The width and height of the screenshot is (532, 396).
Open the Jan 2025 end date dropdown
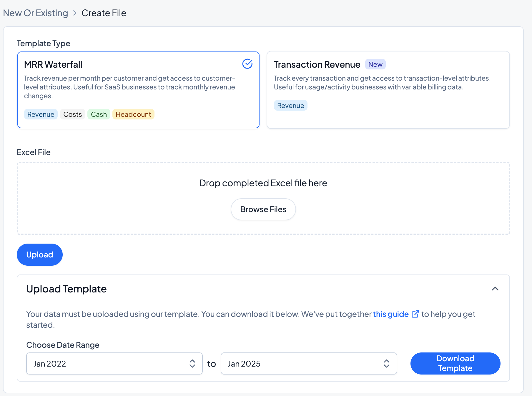pyautogui.click(x=308, y=364)
